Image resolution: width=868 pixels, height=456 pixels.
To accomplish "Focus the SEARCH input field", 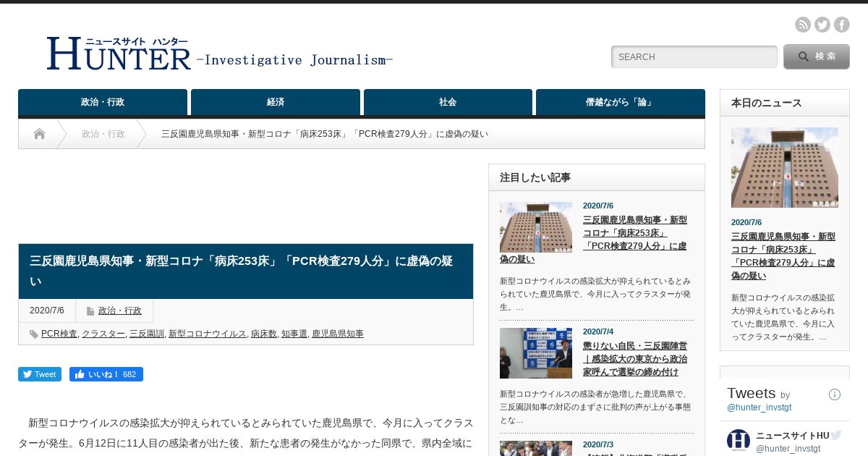I will (x=694, y=57).
